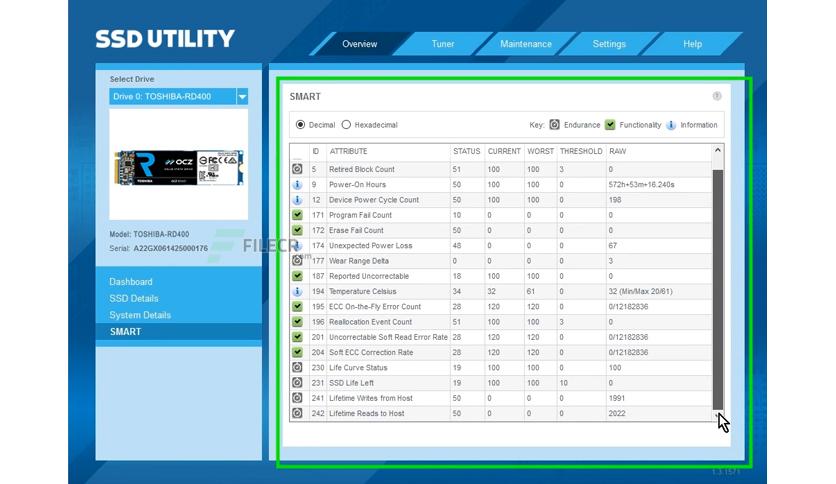Click the SSD Life Left attribute name
836x484 pixels.
351,383
